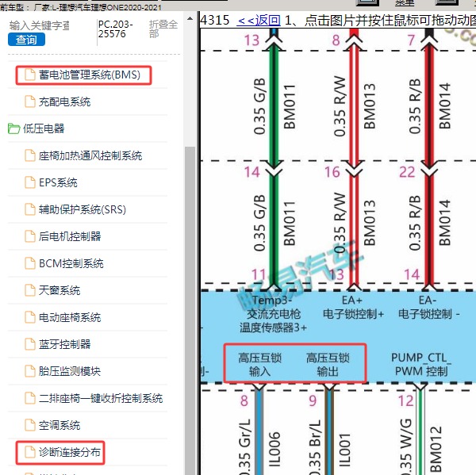
Task: Click the IL006 wire label
Action: pyautogui.click(x=274, y=449)
